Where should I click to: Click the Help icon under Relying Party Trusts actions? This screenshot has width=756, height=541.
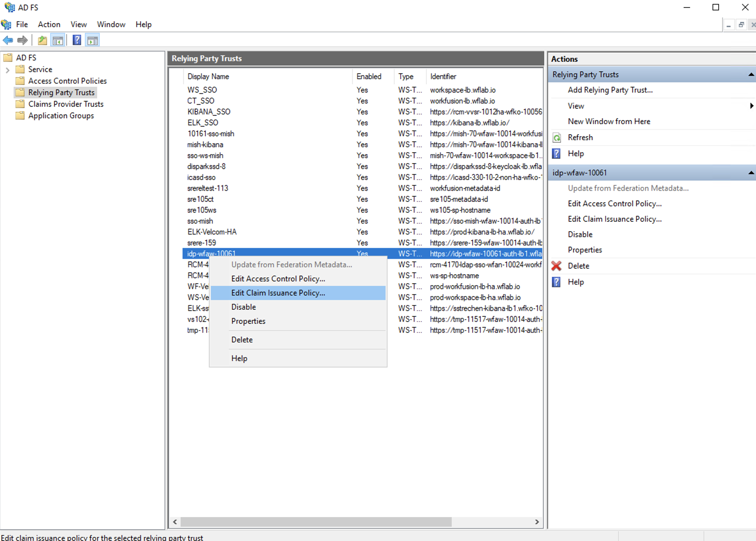pos(556,154)
